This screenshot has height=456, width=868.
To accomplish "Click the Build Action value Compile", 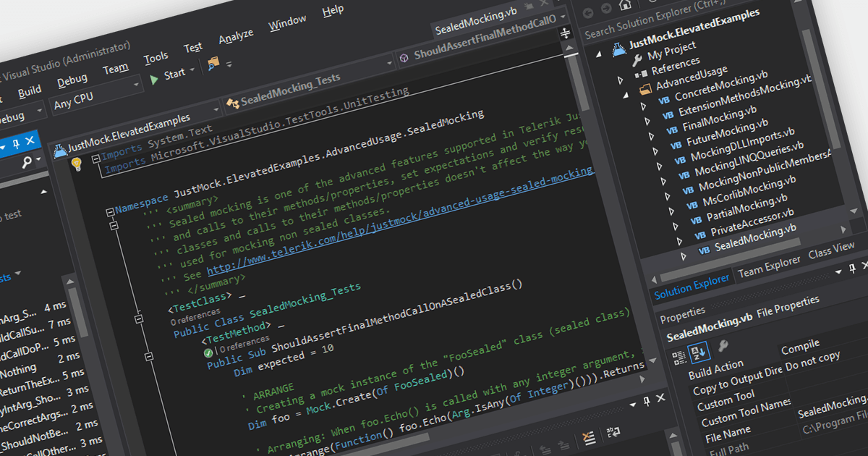I will coord(800,347).
